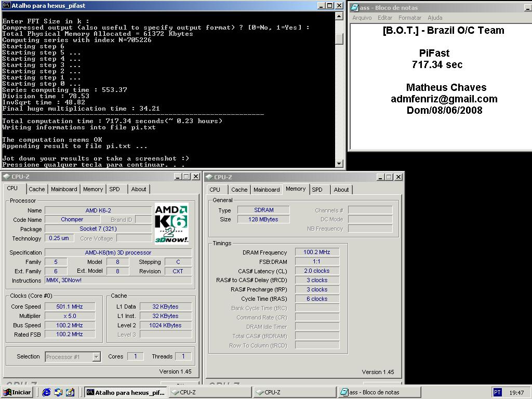Click the 0.25 um technology value
Image resolution: width=532 pixels, height=399 pixels.
59,238
